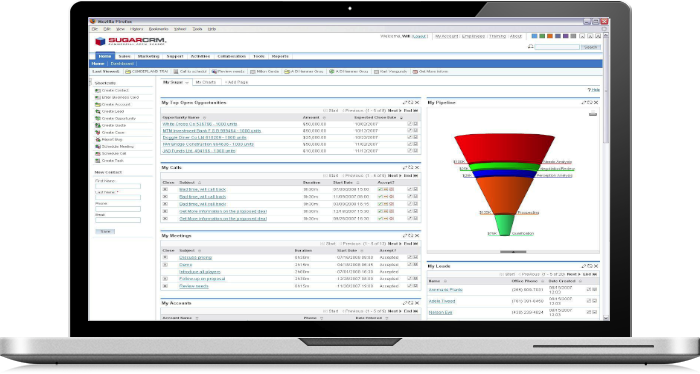Tick the close box for the Discuss pricing meeting
The image size is (700, 374).
(x=165, y=258)
